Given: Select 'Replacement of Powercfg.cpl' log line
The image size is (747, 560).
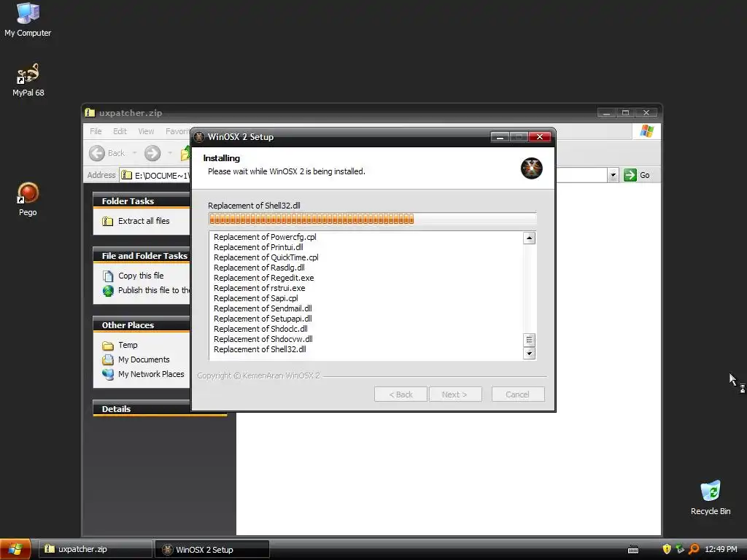Looking at the screenshot, I should 265,237.
